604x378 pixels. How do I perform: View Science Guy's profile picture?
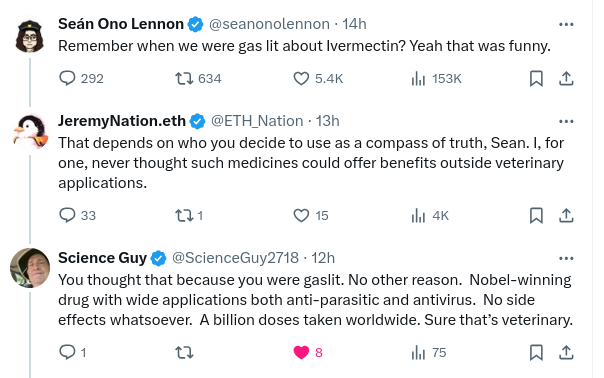30,268
